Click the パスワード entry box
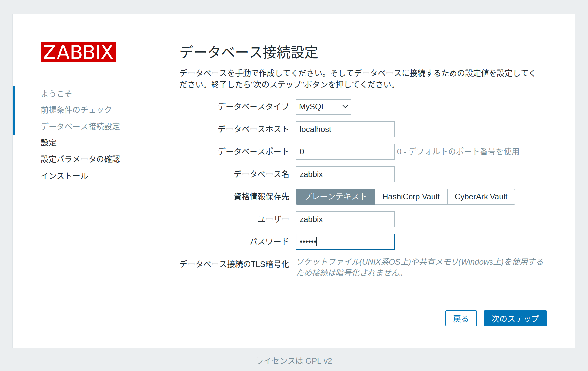 345,241
